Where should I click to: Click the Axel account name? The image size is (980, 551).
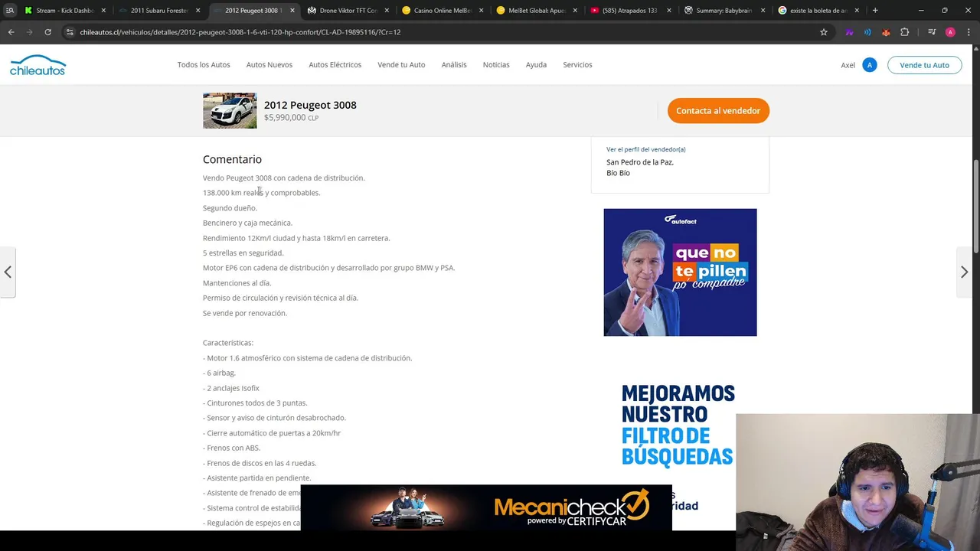(x=848, y=65)
